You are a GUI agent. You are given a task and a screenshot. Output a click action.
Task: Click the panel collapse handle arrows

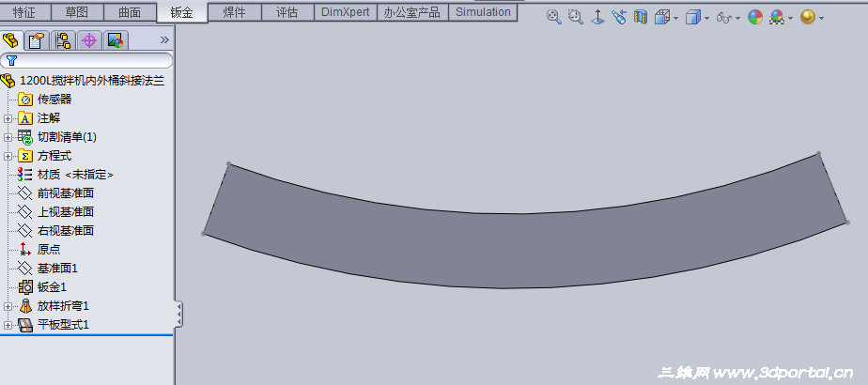coord(178,315)
